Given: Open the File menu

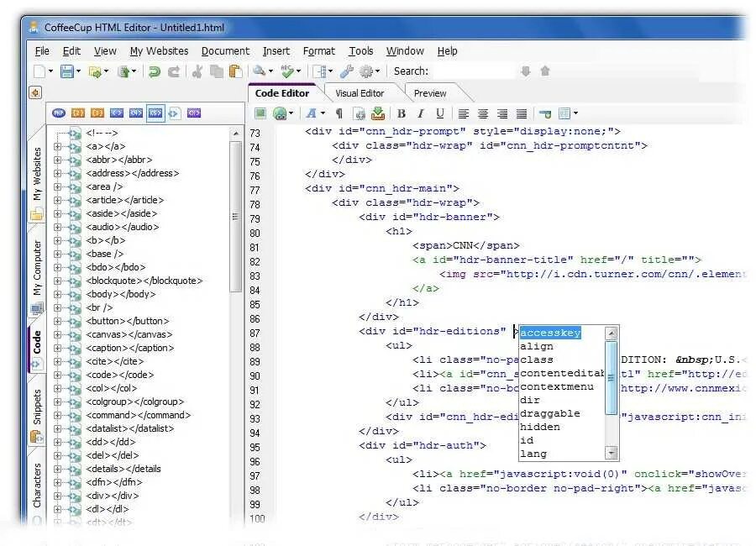Looking at the screenshot, I should pyautogui.click(x=42, y=51).
